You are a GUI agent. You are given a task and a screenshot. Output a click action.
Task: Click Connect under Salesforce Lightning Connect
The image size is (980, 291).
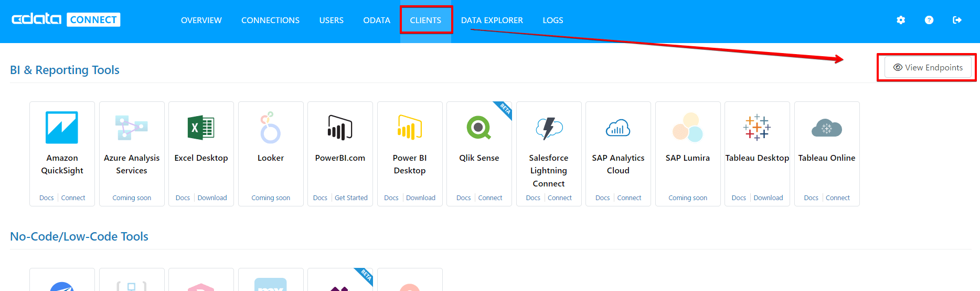560,198
